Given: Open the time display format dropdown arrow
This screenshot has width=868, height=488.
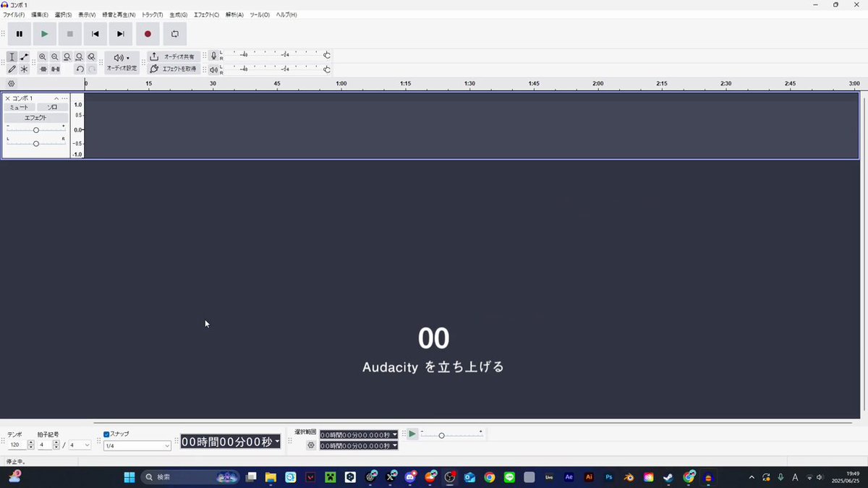Looking at the screenshot, I should 277,442.
